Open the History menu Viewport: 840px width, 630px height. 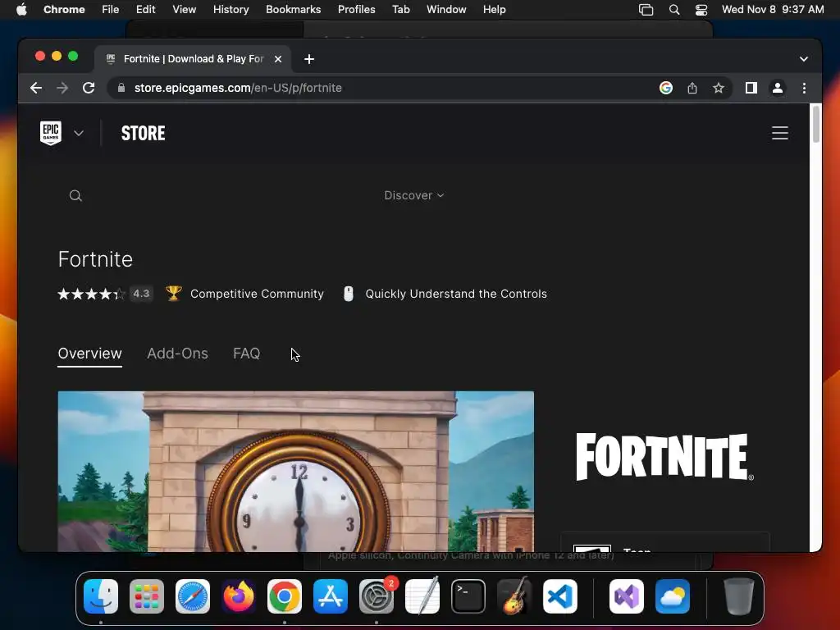pos(231,10)
